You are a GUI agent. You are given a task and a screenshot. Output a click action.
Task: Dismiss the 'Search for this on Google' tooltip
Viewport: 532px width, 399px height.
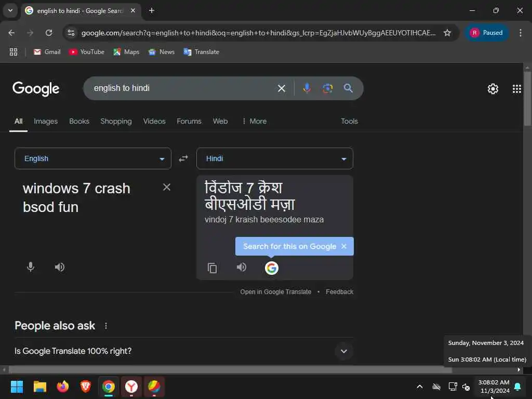[344, 246]
